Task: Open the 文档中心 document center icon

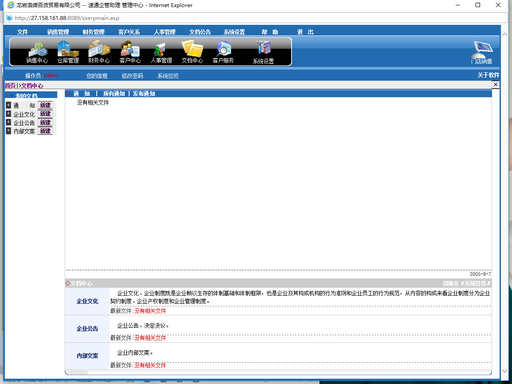Action: click(192, 52)
